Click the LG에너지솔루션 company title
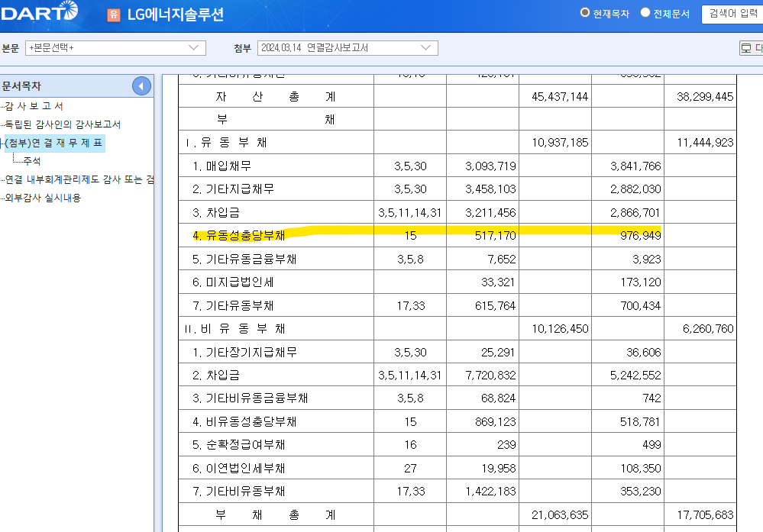The width and height of the screenshot is (763, 532). point(176,15)
